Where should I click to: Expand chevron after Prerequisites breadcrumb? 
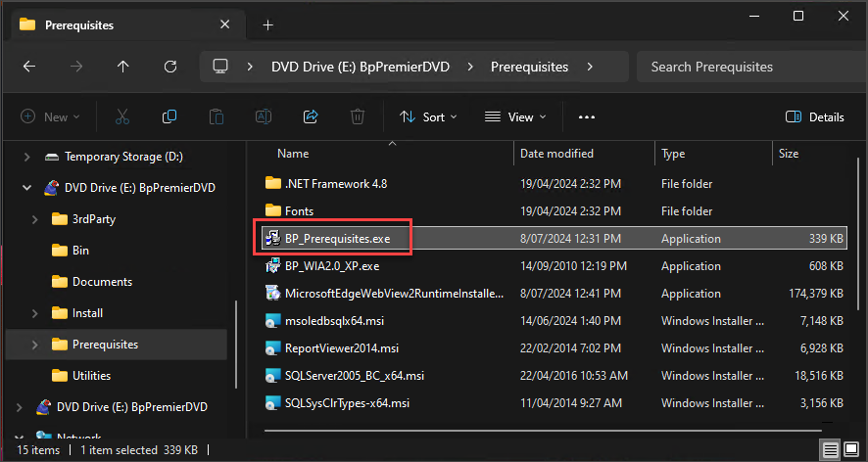(590, 67)
